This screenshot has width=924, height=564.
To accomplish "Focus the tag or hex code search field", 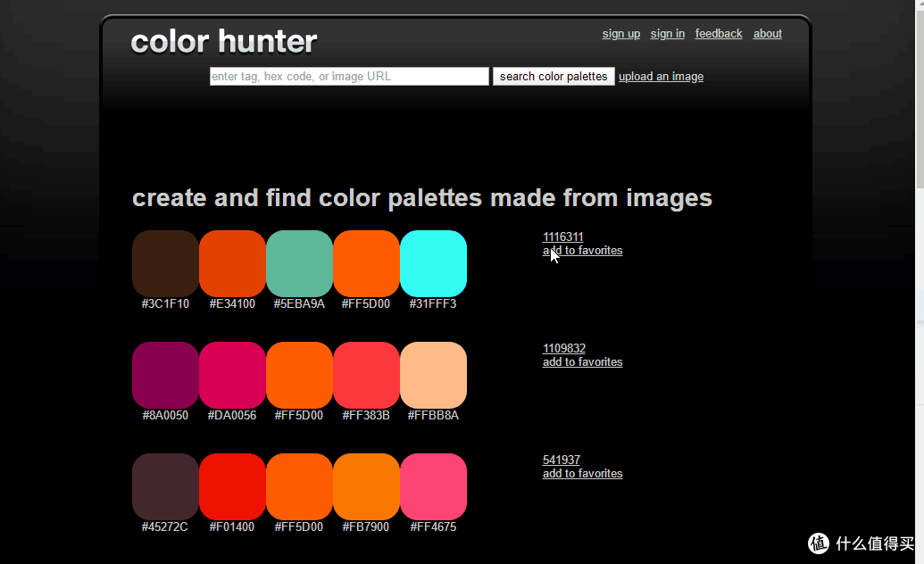I will (349, 77).
